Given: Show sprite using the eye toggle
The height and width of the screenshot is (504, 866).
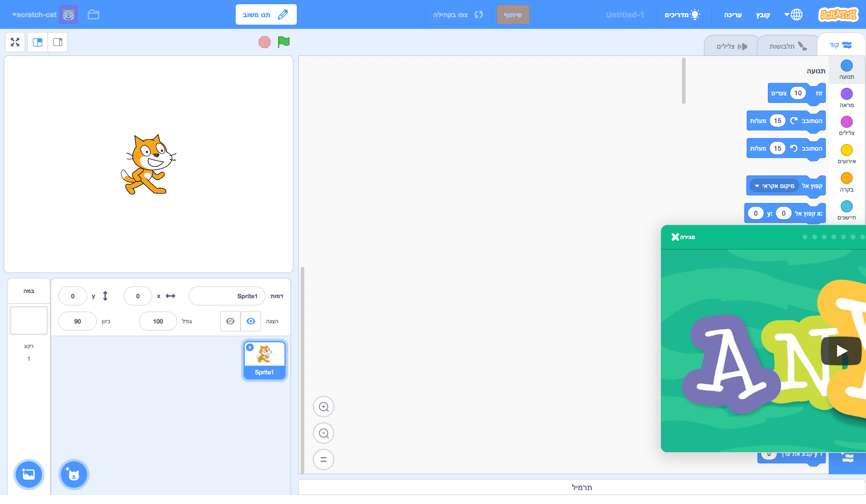Looking at the screenshot, I should [x=250, y=321].
